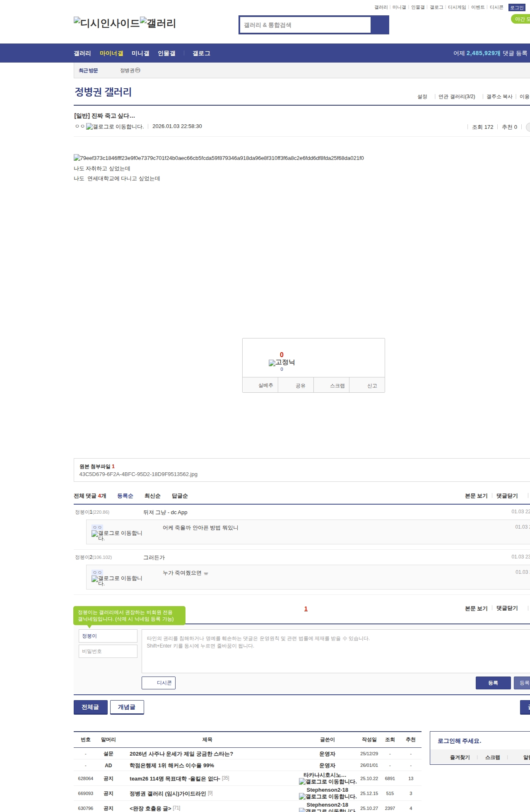Open the 이벤트 top link
Viewport: 530px width, 812px height.
pos(478,7)
